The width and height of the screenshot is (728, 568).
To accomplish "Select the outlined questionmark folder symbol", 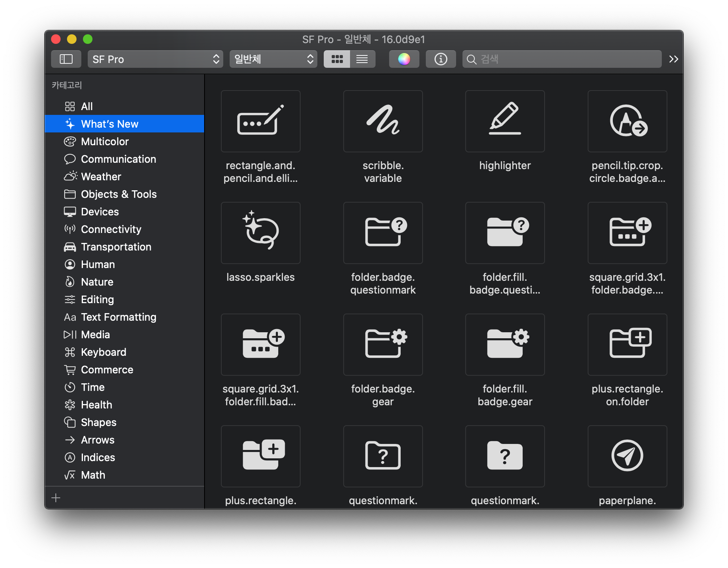I will point(383,456).
